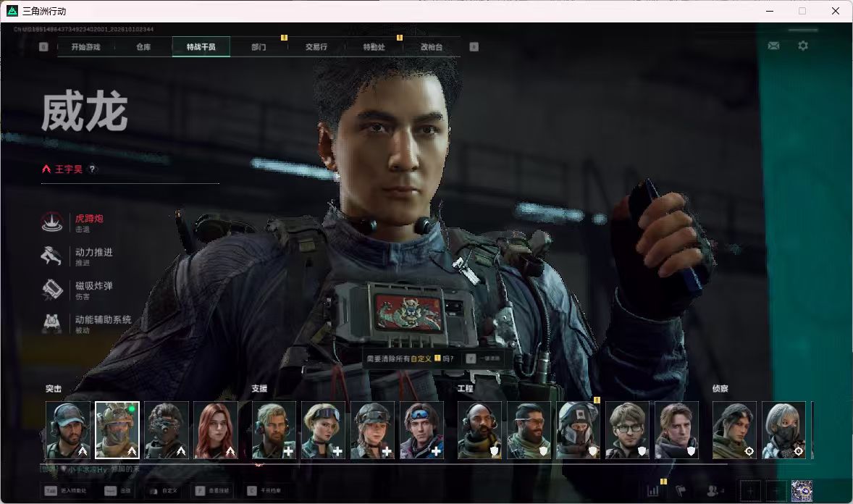Viewport: 853px width, 504px height.
Task: Select the support operator with blue goggles
Action: click(x=421, y=430)
